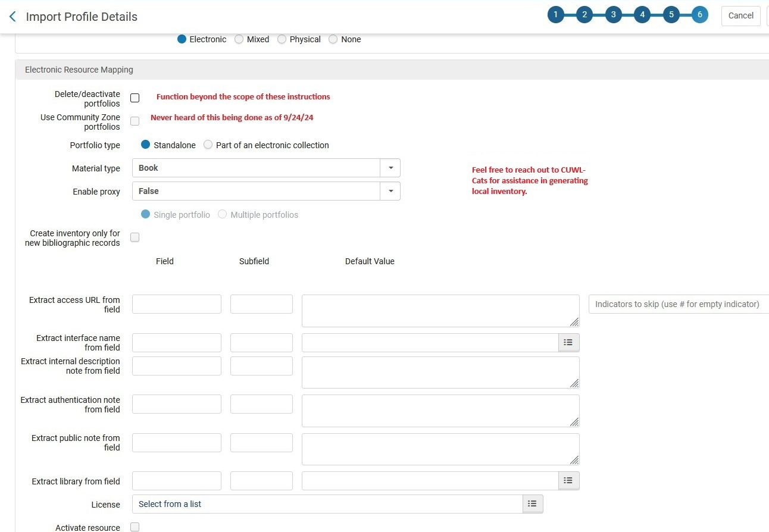Open License Select from a list field
Viewport: 769px width, 532px height.
click(x=327, y=504)
